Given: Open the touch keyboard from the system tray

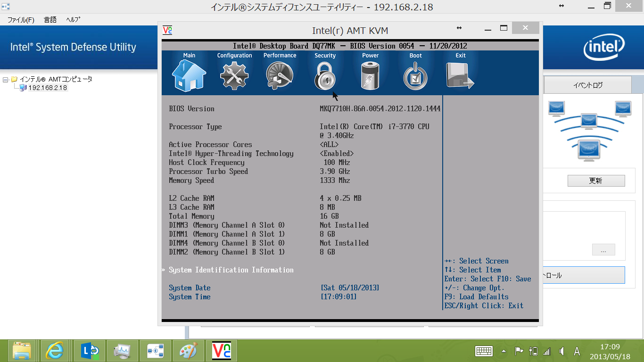Looking at the screenshot, I should tap(484, 351).
